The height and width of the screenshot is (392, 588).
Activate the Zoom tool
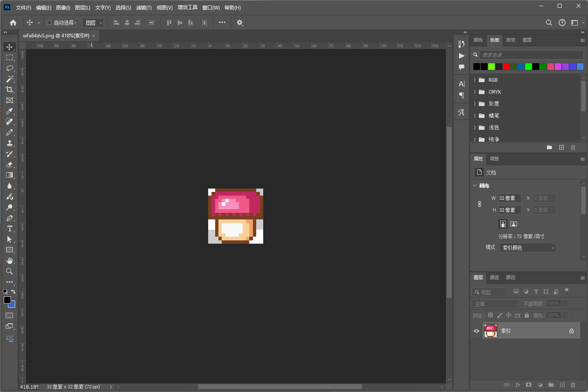click(9, 271)
